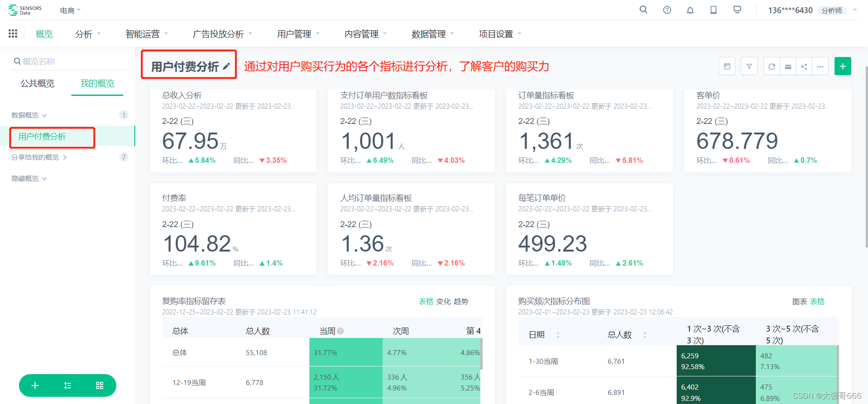
Task: Open the 付费率 card title
Action: coord(174,198)
